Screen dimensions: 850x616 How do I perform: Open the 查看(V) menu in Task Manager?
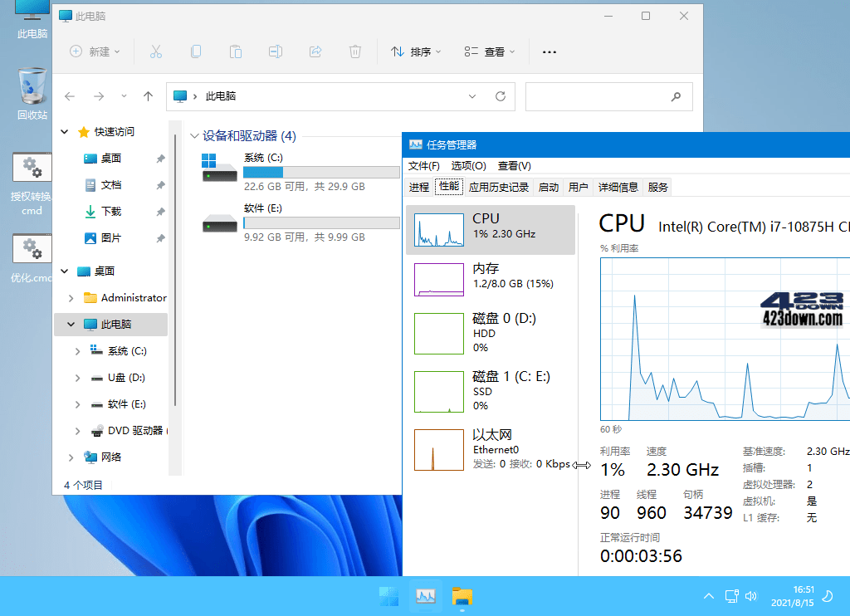(x=513, y=165)
